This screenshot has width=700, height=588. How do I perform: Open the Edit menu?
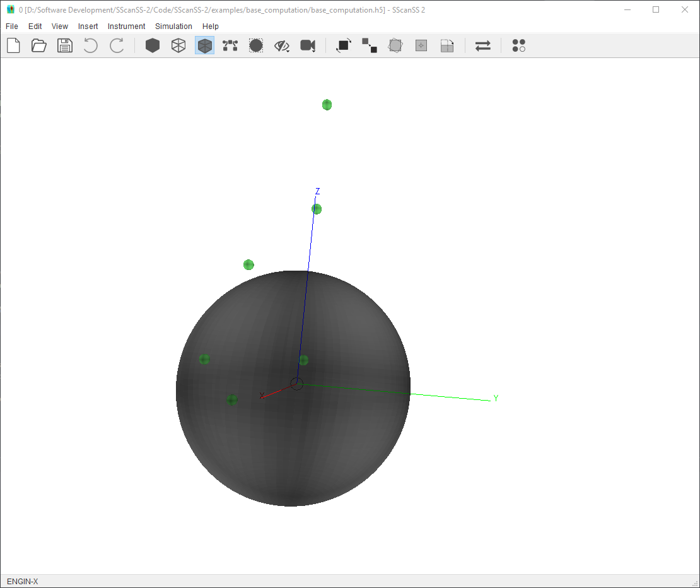(35, 26)
